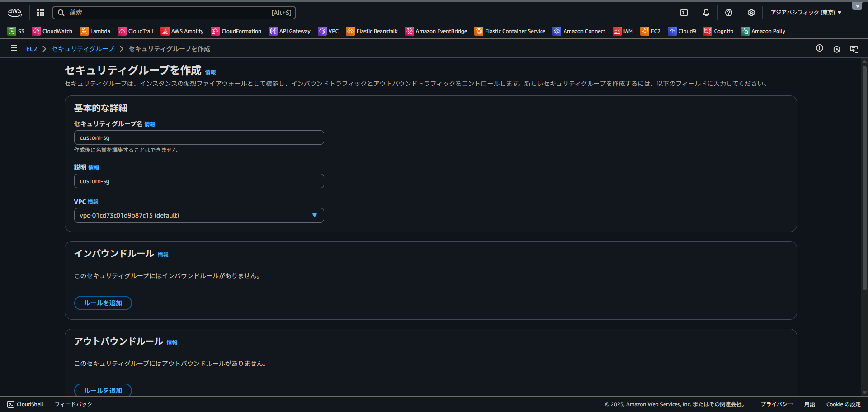Open the Amazon EventBridge shortcut

coord(436,31)
